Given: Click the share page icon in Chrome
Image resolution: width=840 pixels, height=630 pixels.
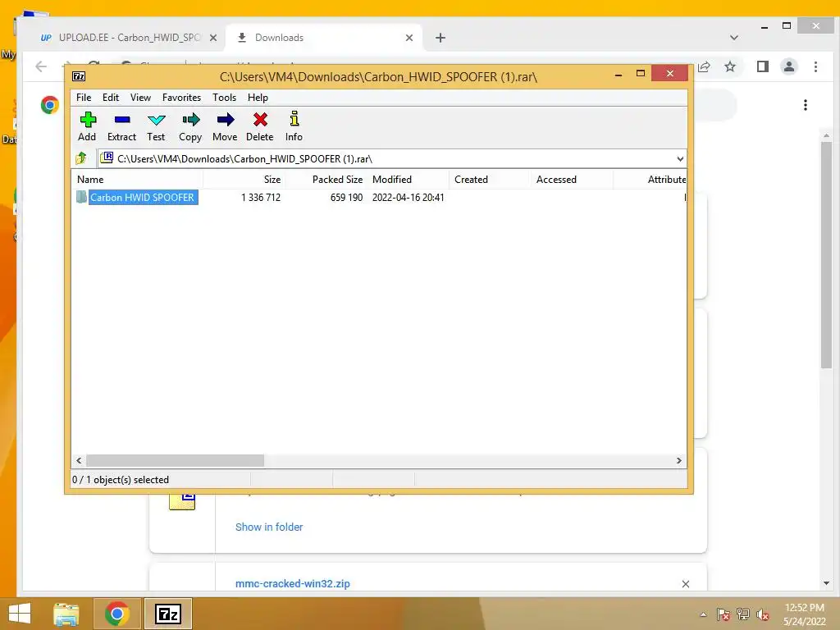Looking at the screenshot, I should coord(705,66).
